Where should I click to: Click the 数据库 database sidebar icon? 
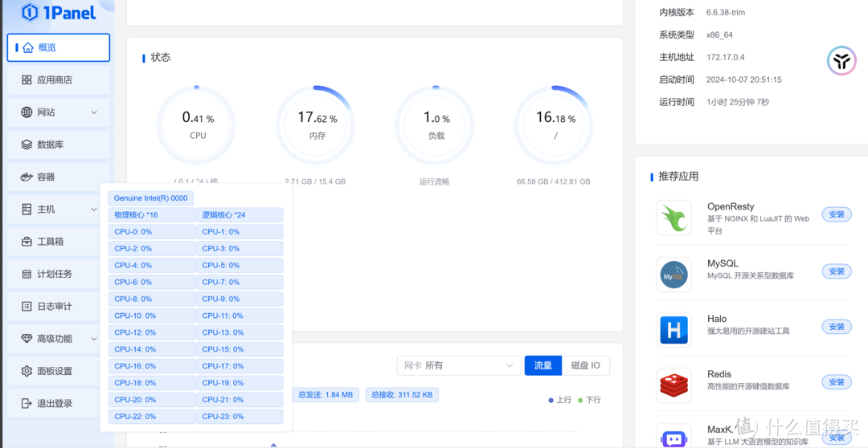coord(27,145)
